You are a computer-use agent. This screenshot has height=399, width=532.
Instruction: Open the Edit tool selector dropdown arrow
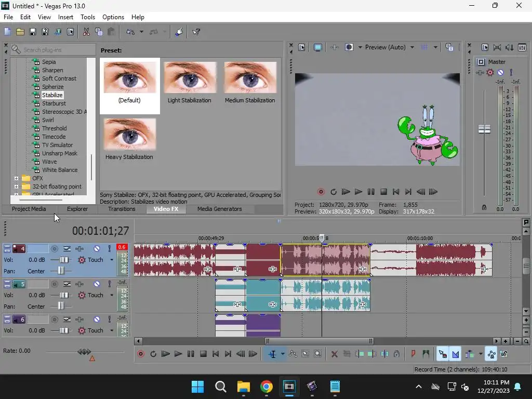[x=282, y=354]
